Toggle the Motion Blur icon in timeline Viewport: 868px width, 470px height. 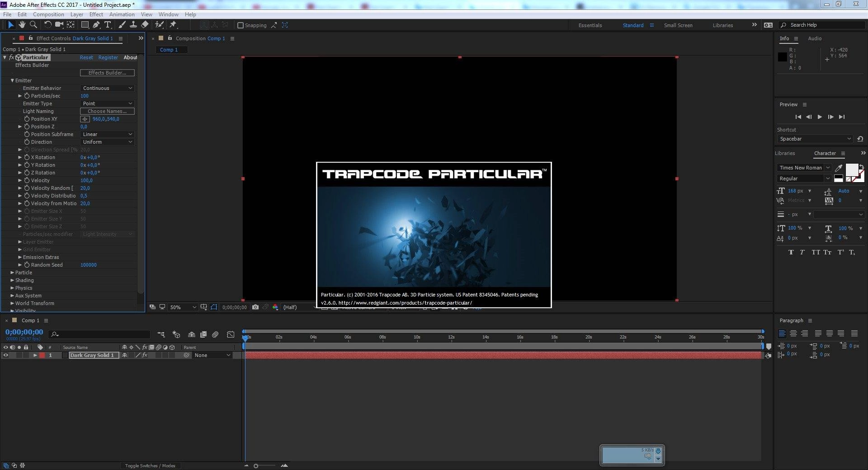(x=216, y=334)
